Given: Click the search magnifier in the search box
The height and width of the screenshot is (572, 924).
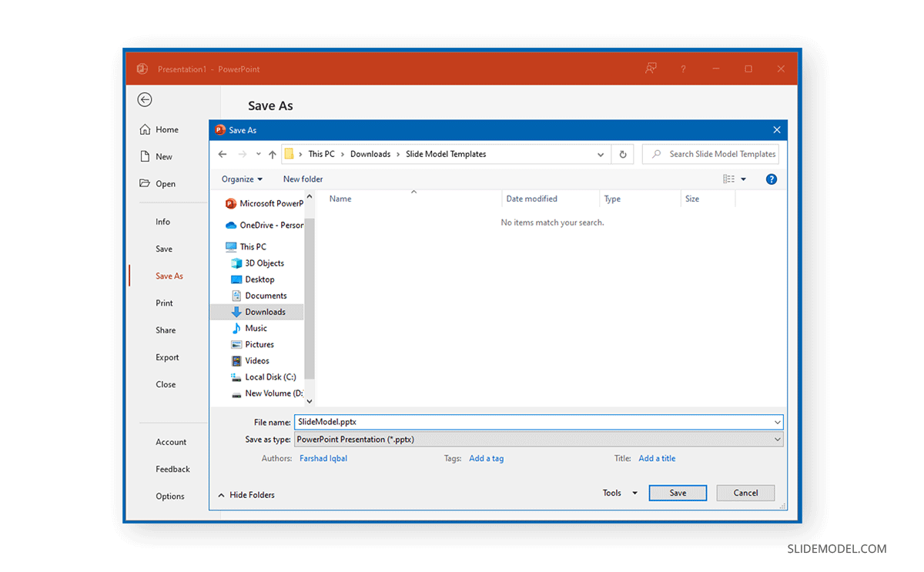Looking at the screenshot, I should [x=655, y=153].
